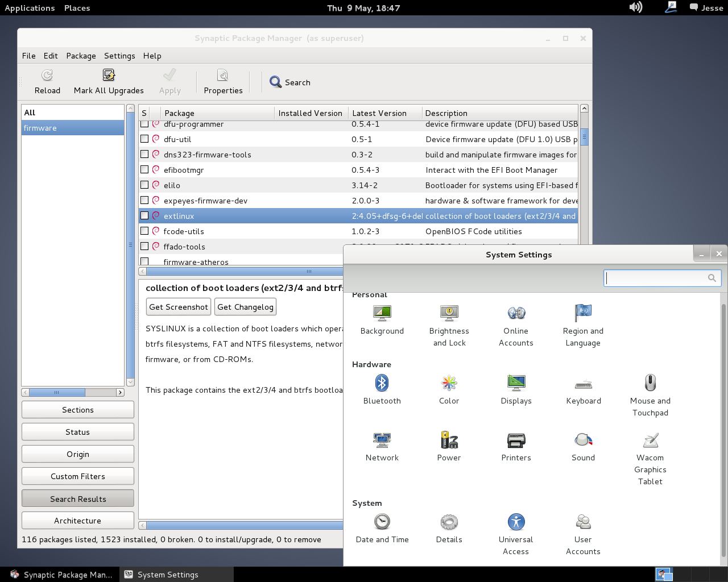
Task: Open Power settings
Action: tap(449, 447)
